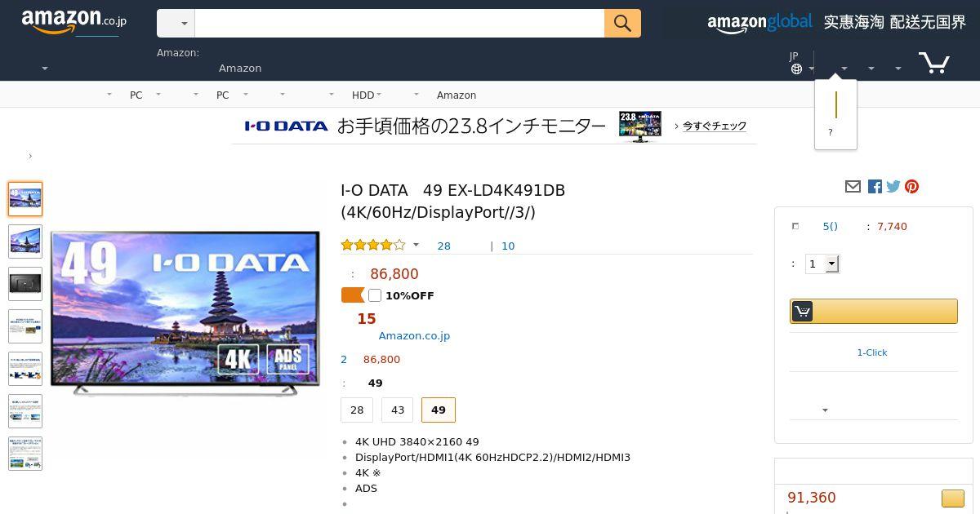Click the I-O DATA logo in banner ad

click(286, 126)
